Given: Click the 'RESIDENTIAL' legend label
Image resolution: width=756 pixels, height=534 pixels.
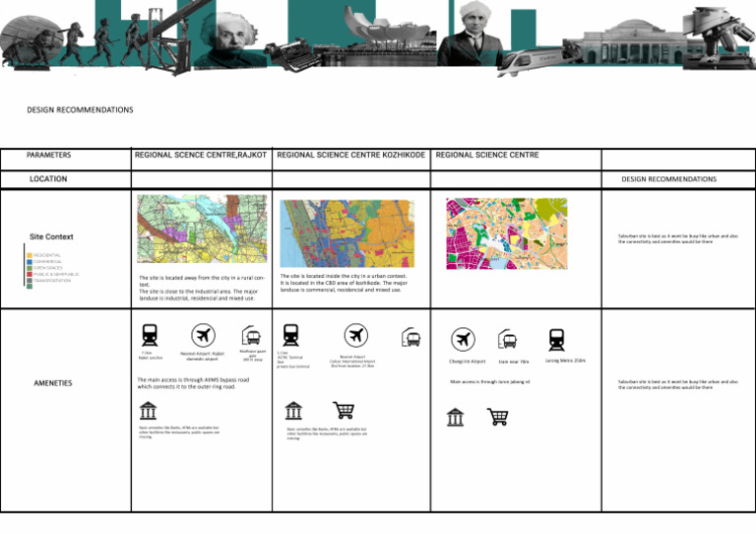Looking at the screenshot, I should pos(47,255).
